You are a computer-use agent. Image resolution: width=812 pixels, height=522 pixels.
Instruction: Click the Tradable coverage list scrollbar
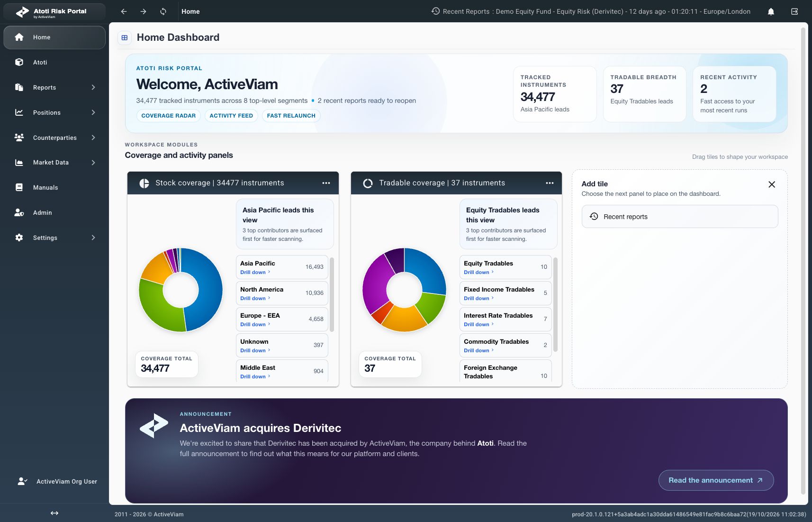[x=555, y=304]
